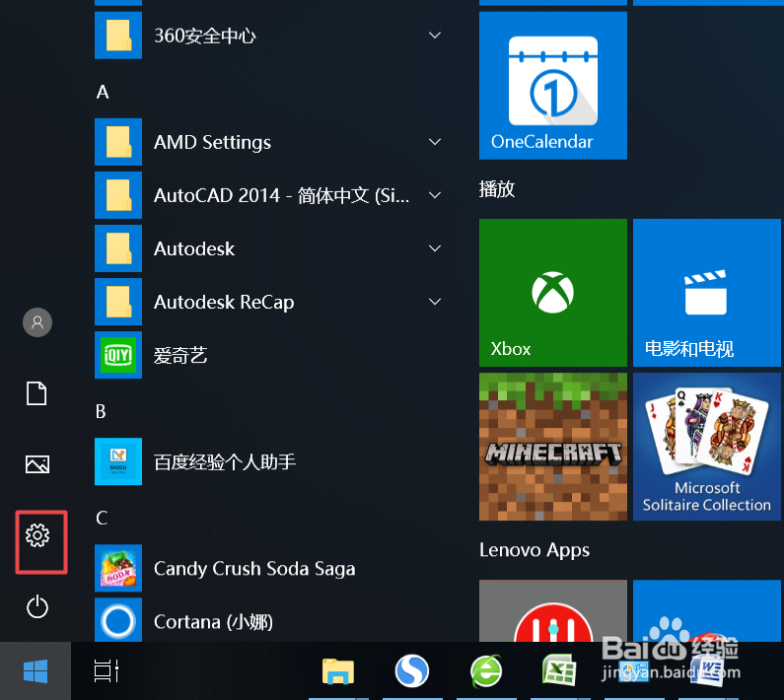The width and height of the screenshot is (784, 700).
Task: Jump via letter A header
Action: pos(103,92)
